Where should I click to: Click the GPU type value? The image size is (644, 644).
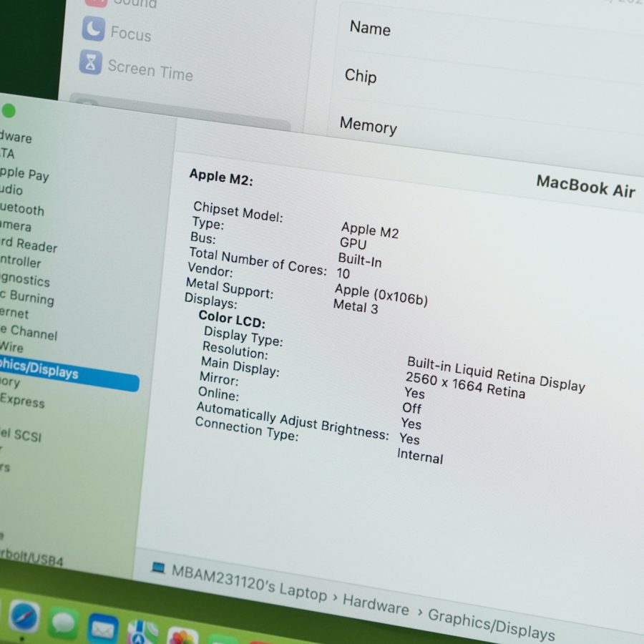353,243
